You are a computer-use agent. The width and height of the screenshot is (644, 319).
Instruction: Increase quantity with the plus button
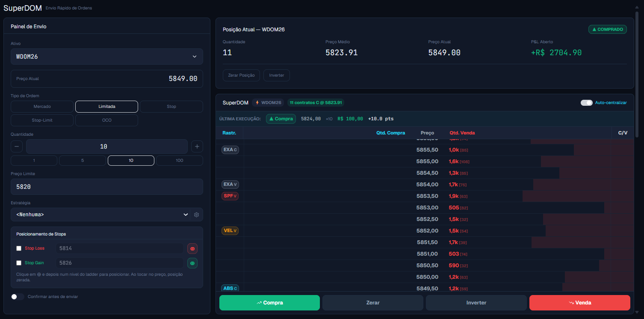197,146
